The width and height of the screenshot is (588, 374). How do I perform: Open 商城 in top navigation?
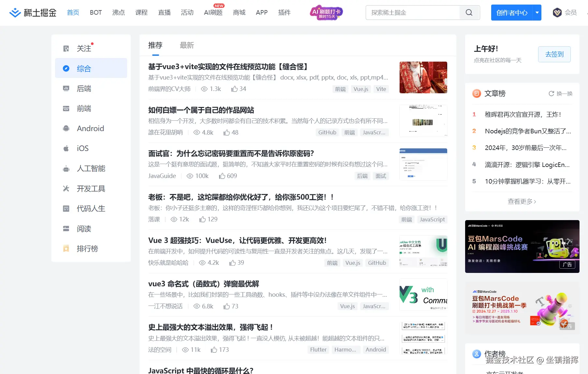239,12
